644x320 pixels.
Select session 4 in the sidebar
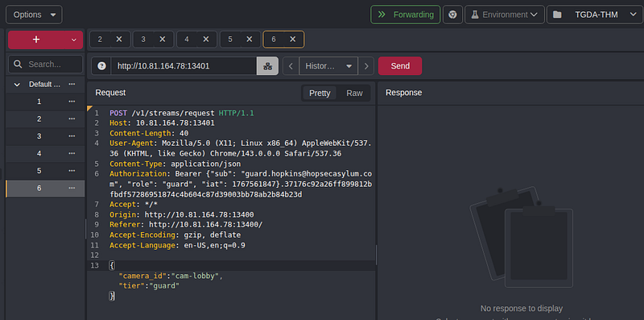pos(39,153)
